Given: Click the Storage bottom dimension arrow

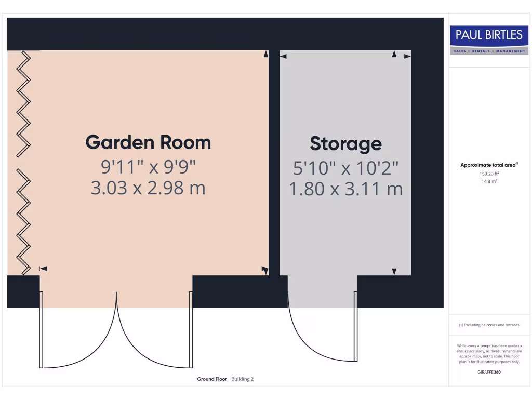Looking at the screenshot, I should click(394, 271).
